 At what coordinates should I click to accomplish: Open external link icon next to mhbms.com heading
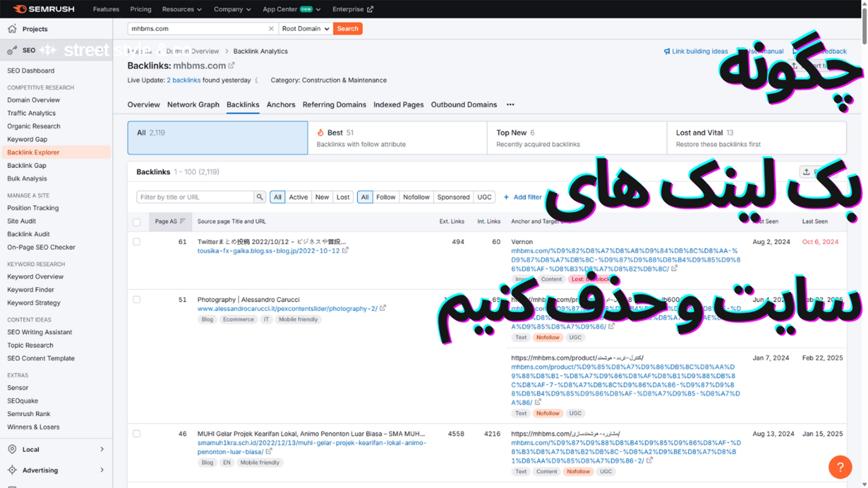[231, 66]
